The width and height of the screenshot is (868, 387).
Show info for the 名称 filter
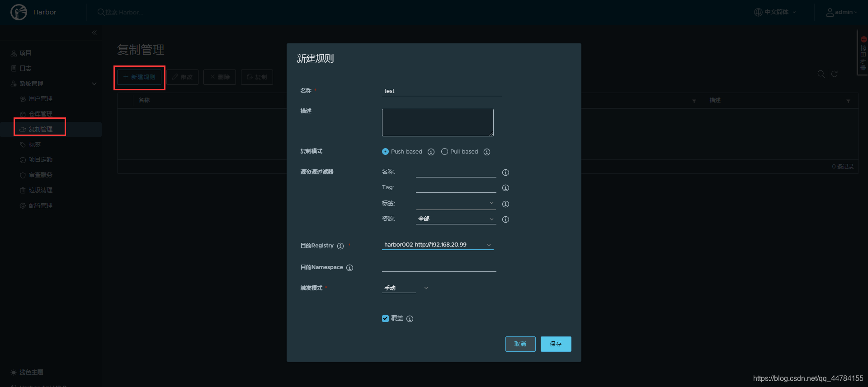pyautogui.click(x=505, y=173)
